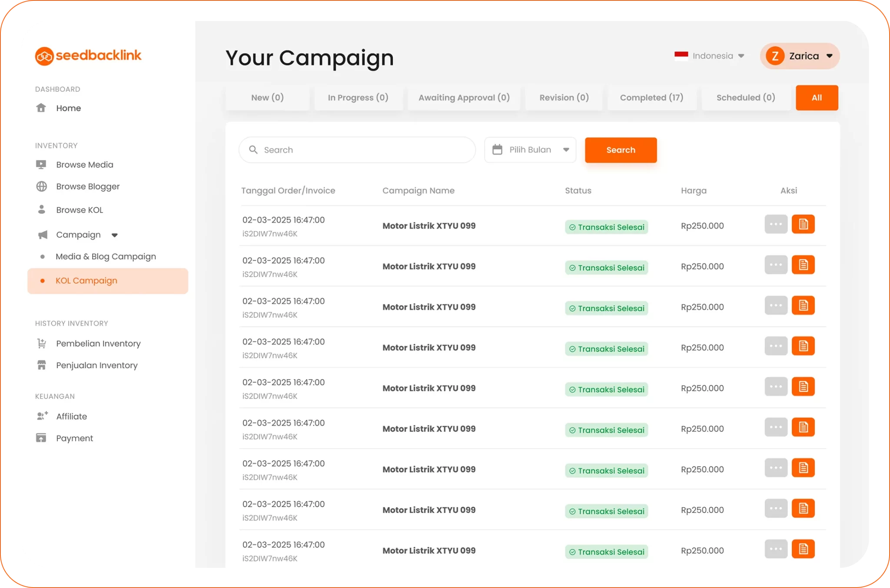Click the Pembelian Inventory cart icon
This screenshot has height=588, width=890.
[42, 344]
